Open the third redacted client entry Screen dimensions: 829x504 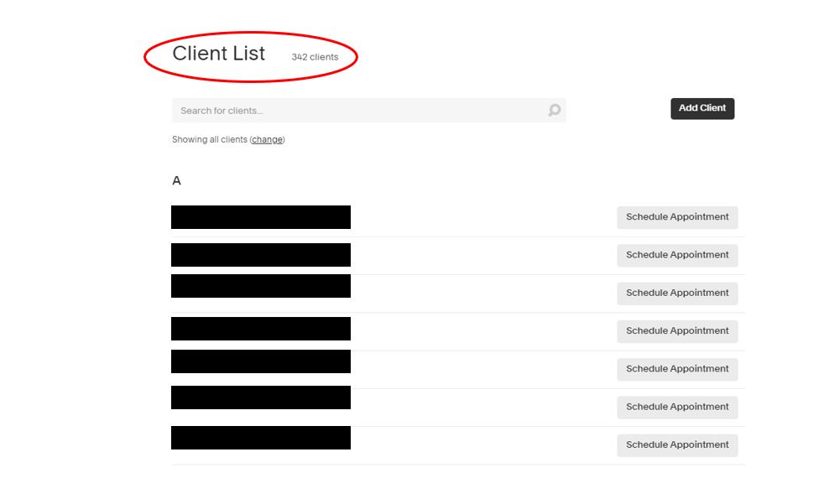(x=261, y=286)
